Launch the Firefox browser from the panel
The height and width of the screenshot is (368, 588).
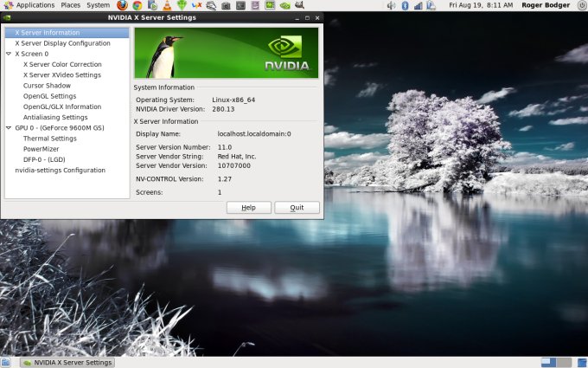122,5
